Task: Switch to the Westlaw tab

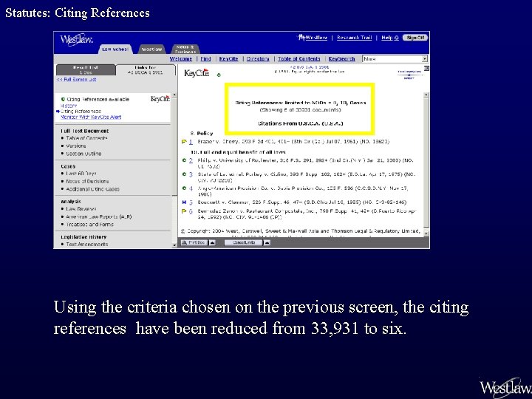Action: click(151, 50)
